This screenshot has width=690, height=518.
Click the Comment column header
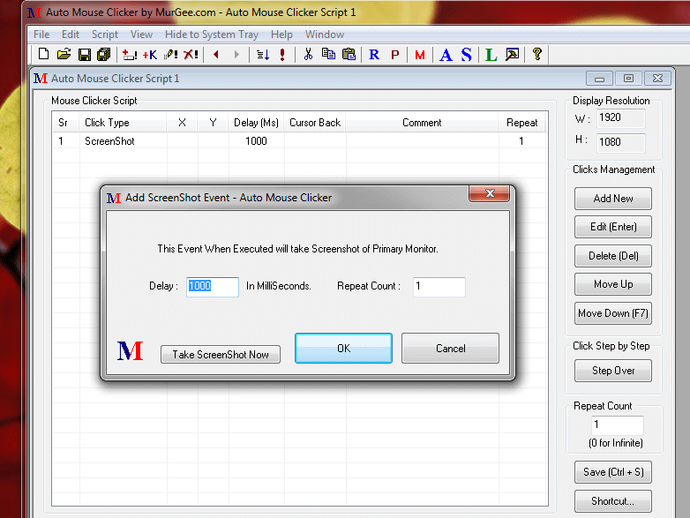coord(422,123)
